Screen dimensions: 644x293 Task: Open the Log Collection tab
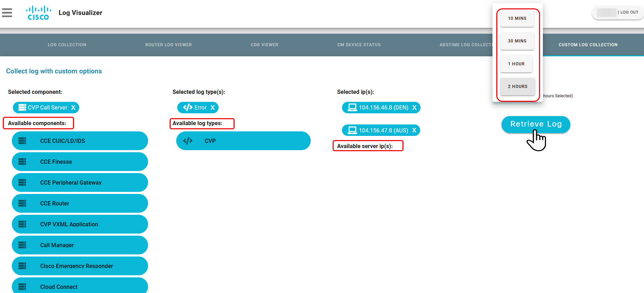click(67, 45)
